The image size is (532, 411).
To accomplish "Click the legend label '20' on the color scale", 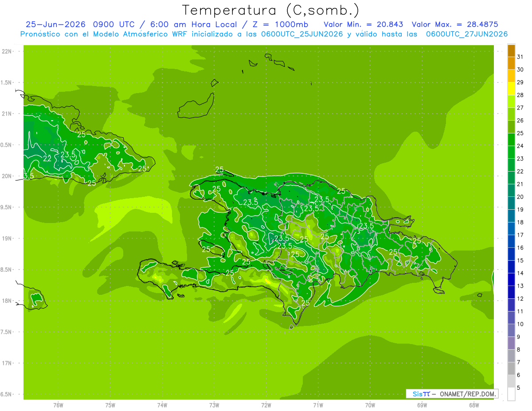I will point(520,197).
